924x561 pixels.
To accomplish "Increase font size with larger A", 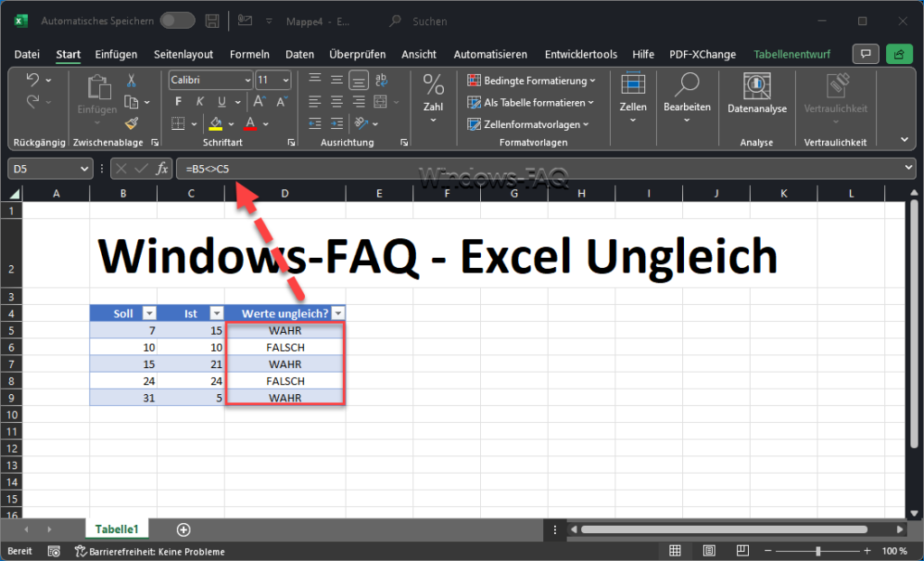I will (259, 102).
